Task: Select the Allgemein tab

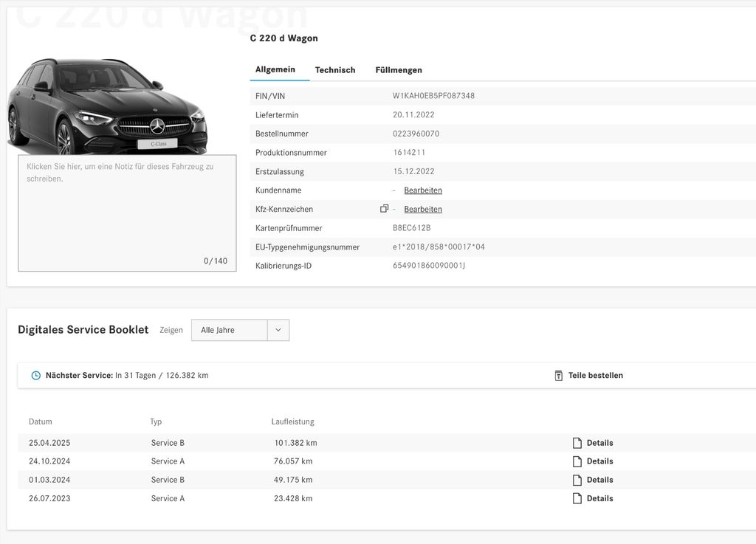Action: pos(275,69)
